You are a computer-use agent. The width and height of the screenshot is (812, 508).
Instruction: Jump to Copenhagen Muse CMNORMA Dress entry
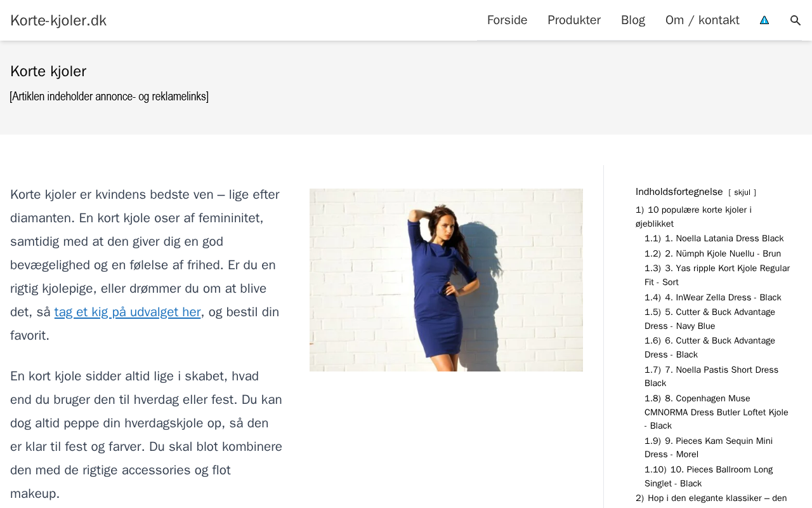(716, 412)
